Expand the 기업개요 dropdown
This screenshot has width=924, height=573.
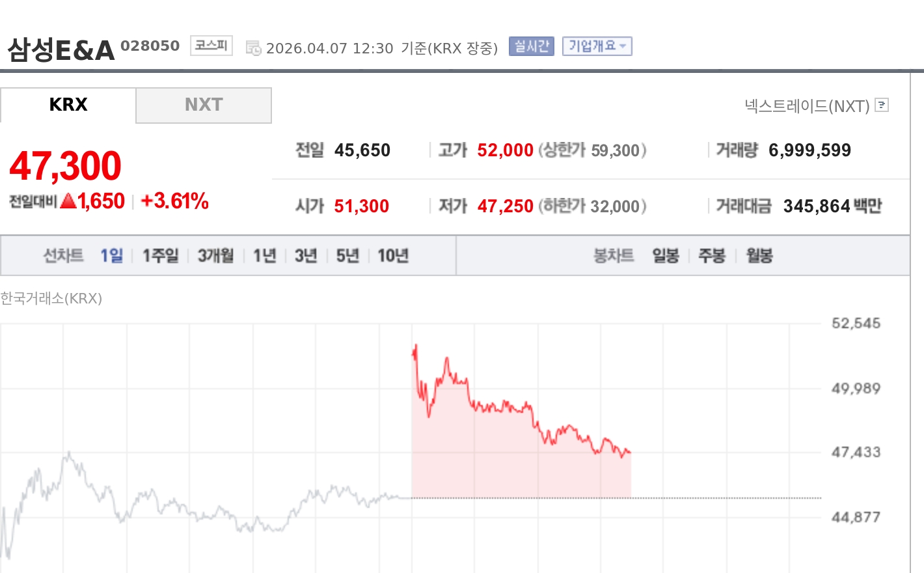tap(597, 46)
